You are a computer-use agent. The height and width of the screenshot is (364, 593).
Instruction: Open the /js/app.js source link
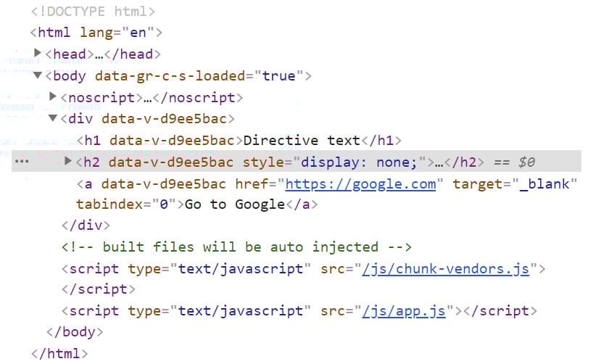(x=404, y=311)
